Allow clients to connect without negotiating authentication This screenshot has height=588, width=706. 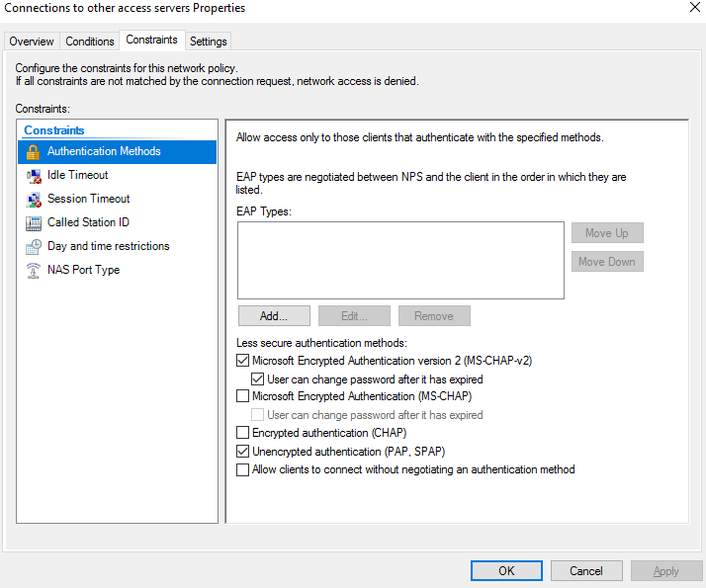click(x=243, y=469)
